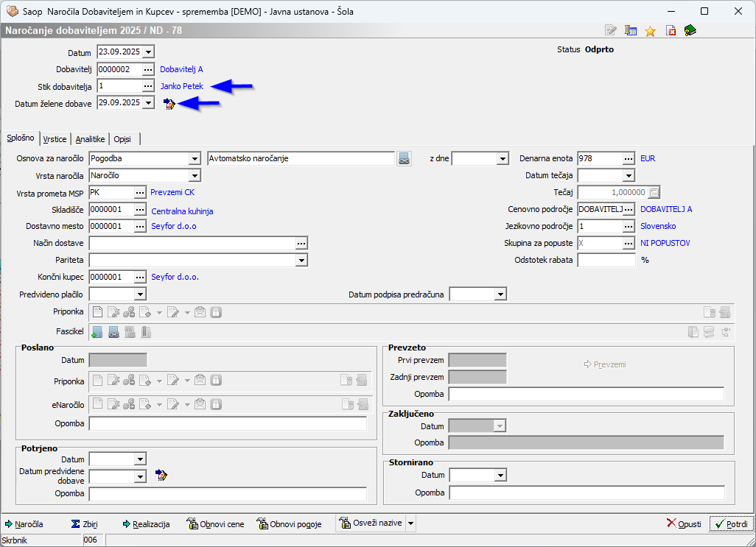The height and width of the screenshot is (547, 756).
Task: Click the icon next to Datum želene dobave
Action: pyautogui.click(x=169, y=104)
